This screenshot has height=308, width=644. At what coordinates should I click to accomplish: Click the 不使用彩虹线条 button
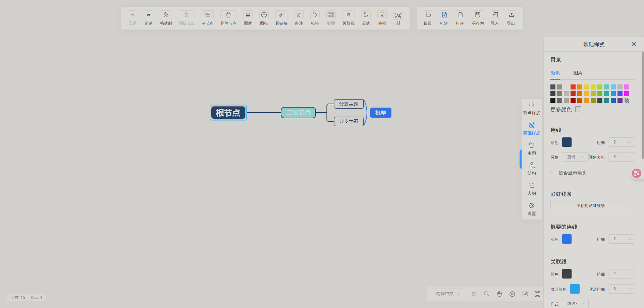(x=590, y=205)
